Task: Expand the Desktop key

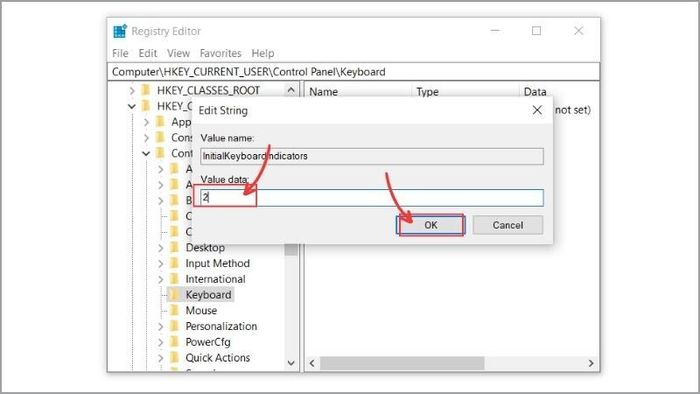Action: point(160,248)
